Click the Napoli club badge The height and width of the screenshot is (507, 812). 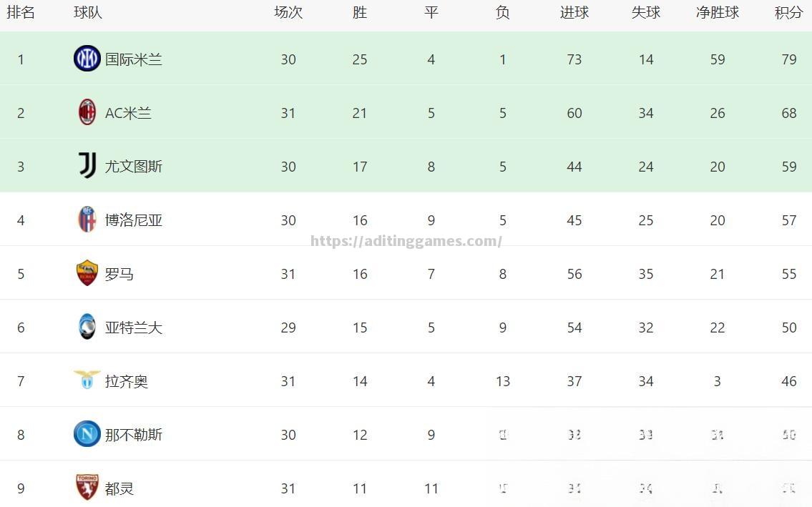pos(87,434)
